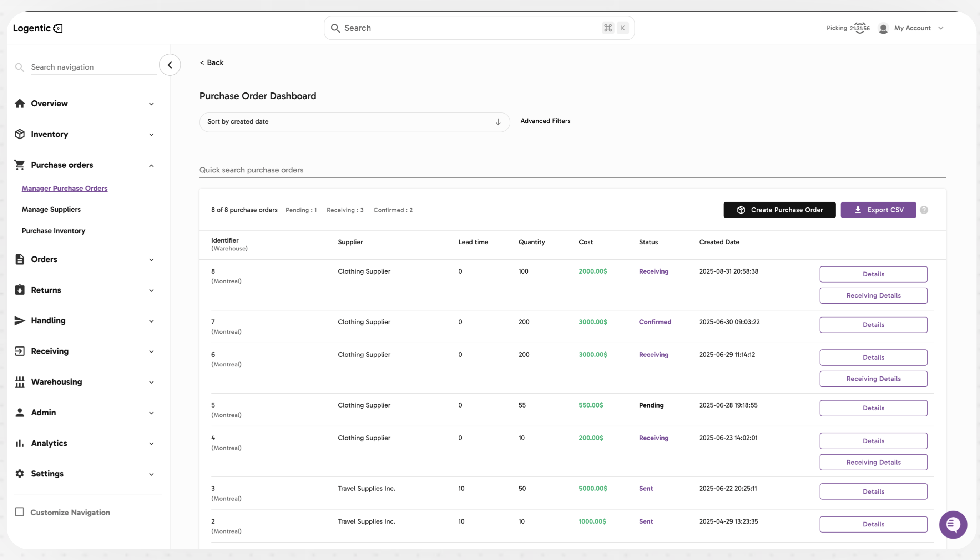Go to Purchase Inventory page
This screenshot has width=980, height=560.
[54, 231]
